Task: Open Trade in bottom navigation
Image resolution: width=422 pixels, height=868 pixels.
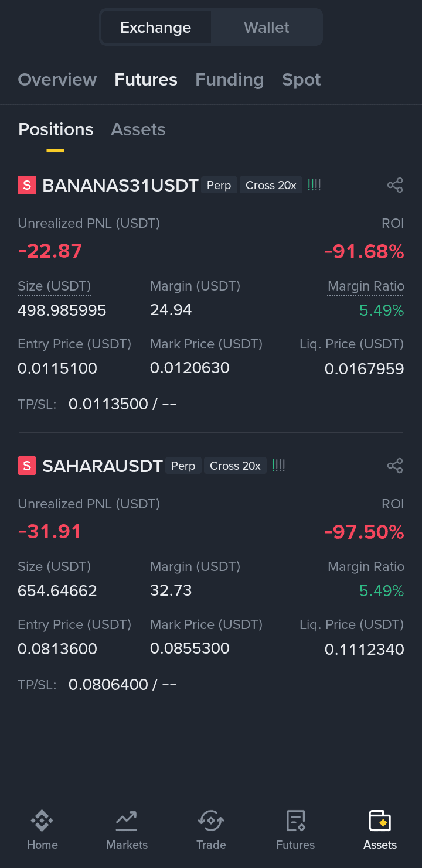Action: [x=211, y=829]
